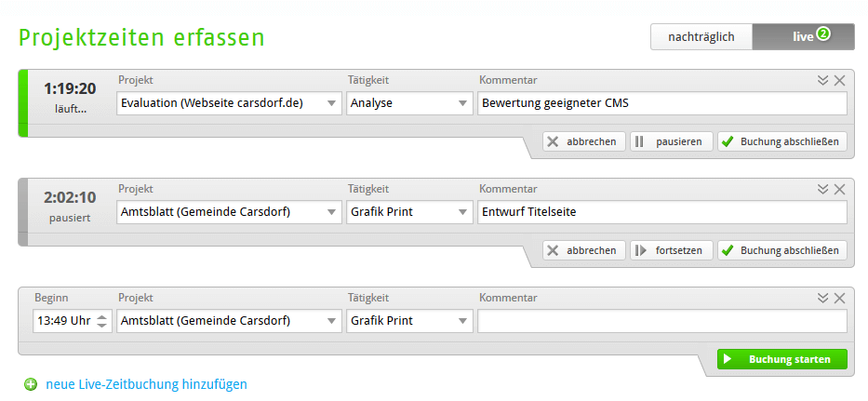This screenshot has height=401, width=868.
Task: Start the booking with Buchung starten
Action: 782,359
